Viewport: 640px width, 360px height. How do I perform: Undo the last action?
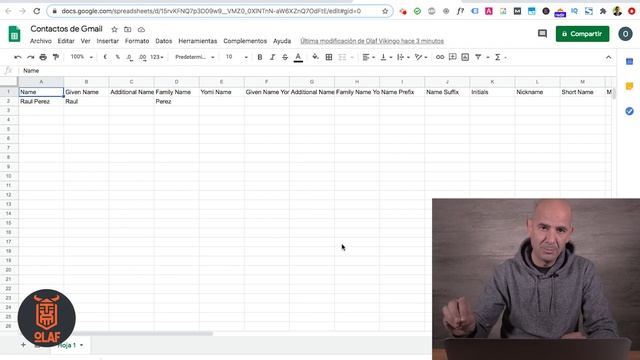pyautogui.click(x=18, y=57)
